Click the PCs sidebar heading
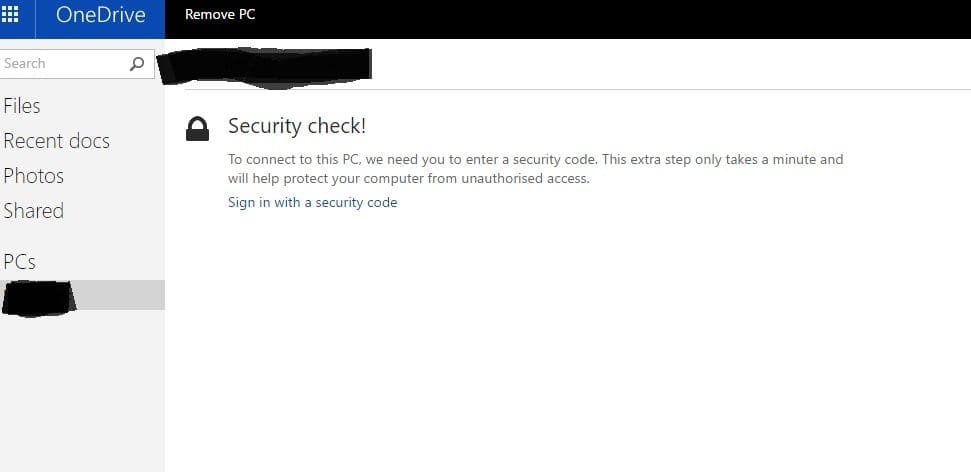 20,262
